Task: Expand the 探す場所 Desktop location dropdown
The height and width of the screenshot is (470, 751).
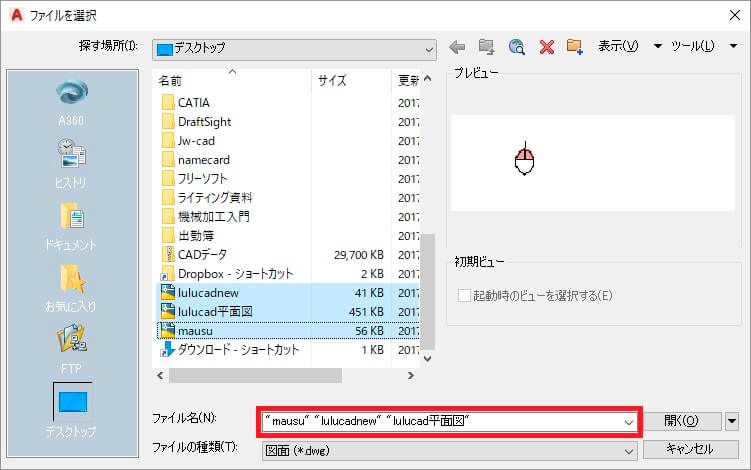Action: pos(429,49)
